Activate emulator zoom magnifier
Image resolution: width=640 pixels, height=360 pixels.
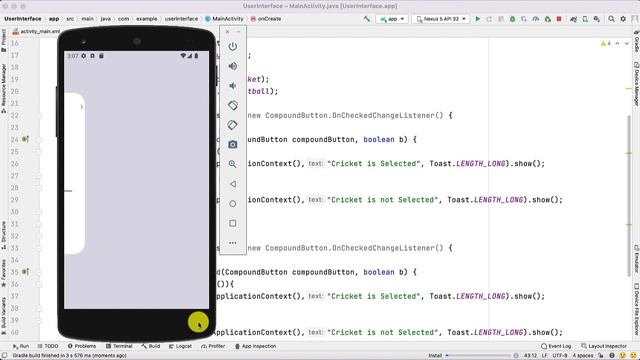233,164
